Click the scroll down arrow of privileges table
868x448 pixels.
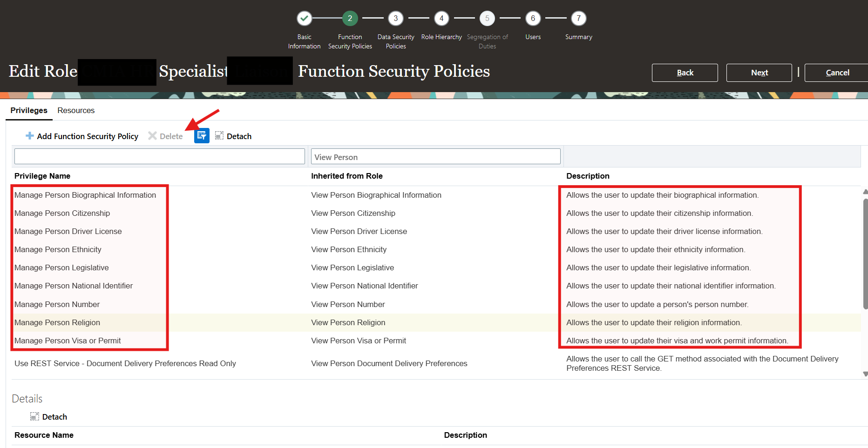pos(865,374)
